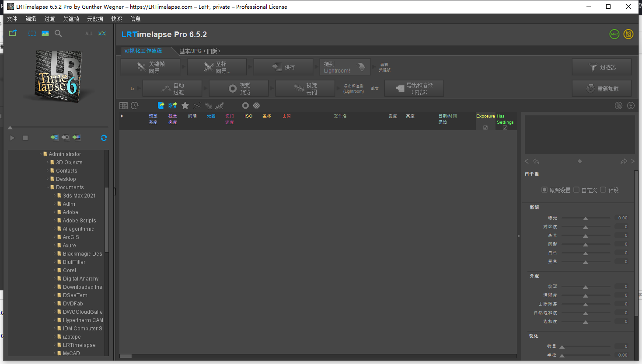Screen dimensions: 642x364
Task: Click the 自动过渡 button
Action: pos(172,88)
